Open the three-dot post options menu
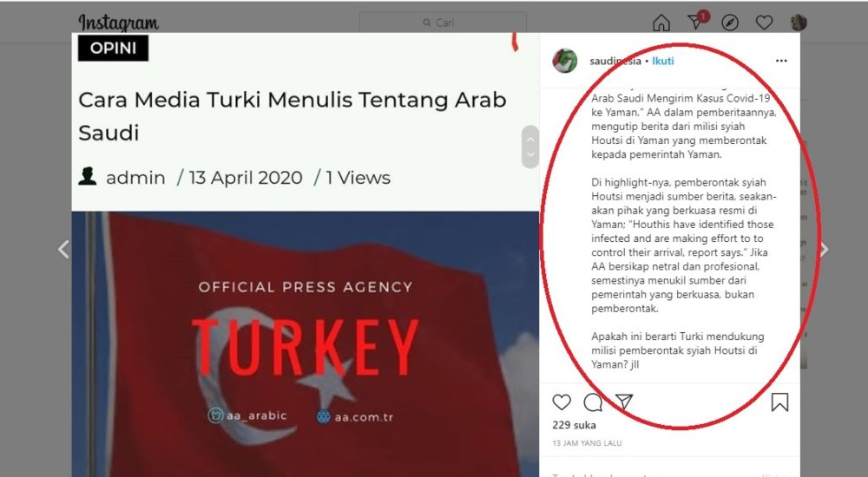The width and height of the screenshot is (868, 477). coord(781,61)
